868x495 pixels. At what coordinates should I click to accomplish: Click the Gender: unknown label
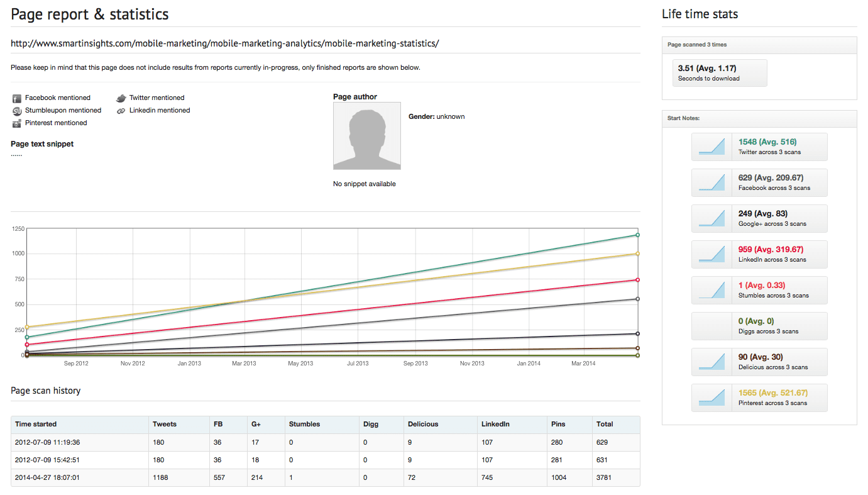coord(437,116)
